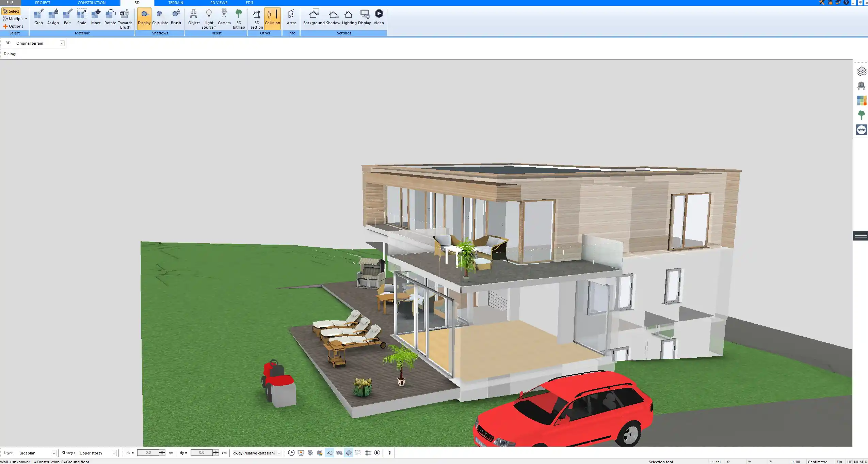
Task: Switch to the CONSTRUCTION tab
Action: coord(92,3)
